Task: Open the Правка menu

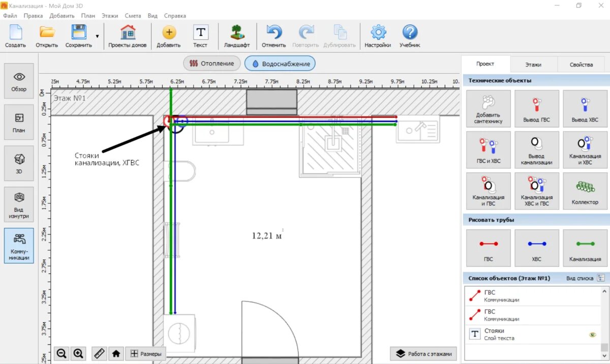Action: tap(33, 16)
